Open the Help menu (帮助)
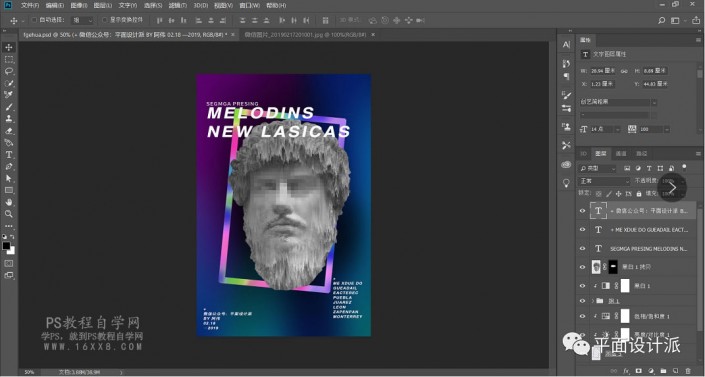Screen dimensions: 705x377 point(276,5)
